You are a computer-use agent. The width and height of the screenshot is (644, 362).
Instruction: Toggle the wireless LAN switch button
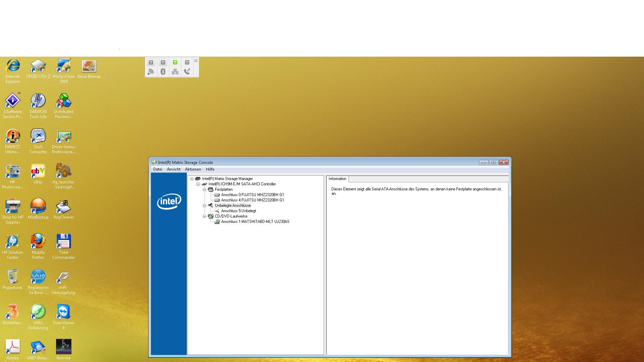[x=151, y=63]
